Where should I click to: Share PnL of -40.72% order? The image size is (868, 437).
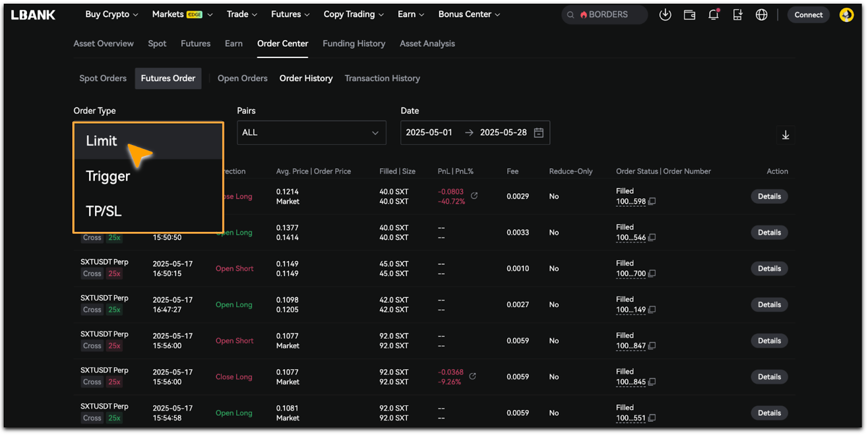click(474, 195)
